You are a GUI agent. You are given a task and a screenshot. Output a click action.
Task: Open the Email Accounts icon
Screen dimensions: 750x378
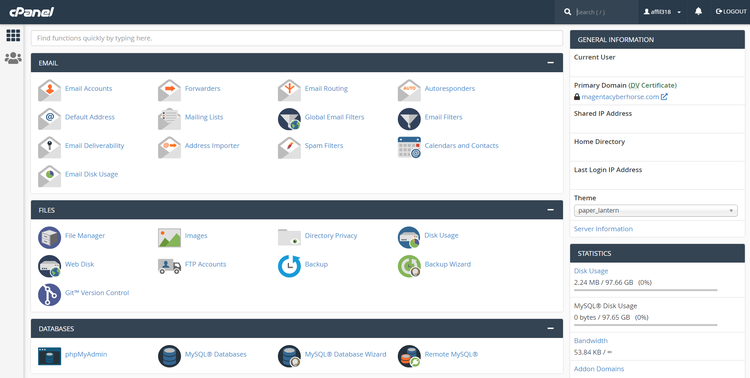point(49,90)
